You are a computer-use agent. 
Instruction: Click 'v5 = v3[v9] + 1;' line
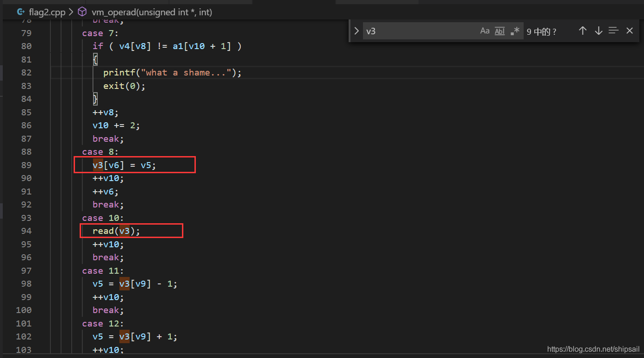[135, 336]
